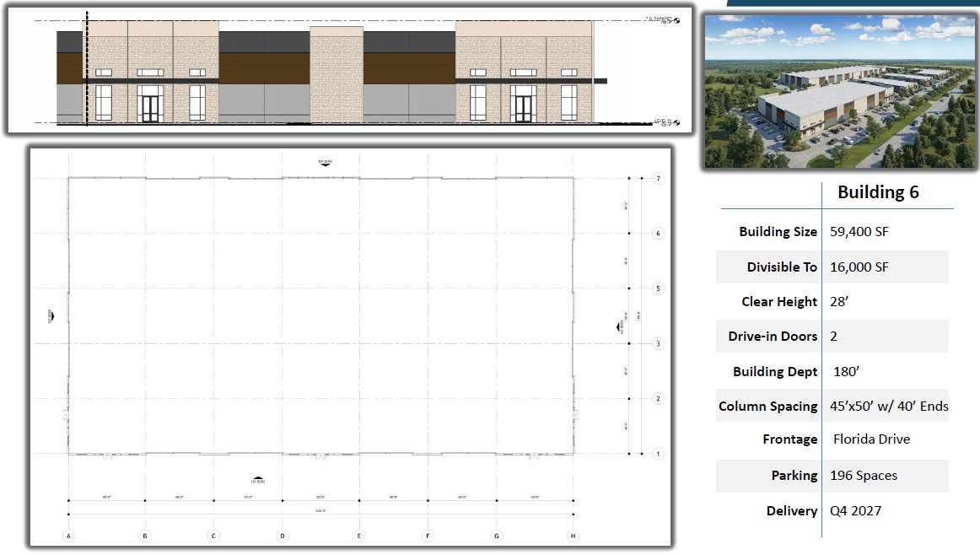Click grid bubble D below the plan
Viewport: 980px width, 555px height.
pos(283,536)
